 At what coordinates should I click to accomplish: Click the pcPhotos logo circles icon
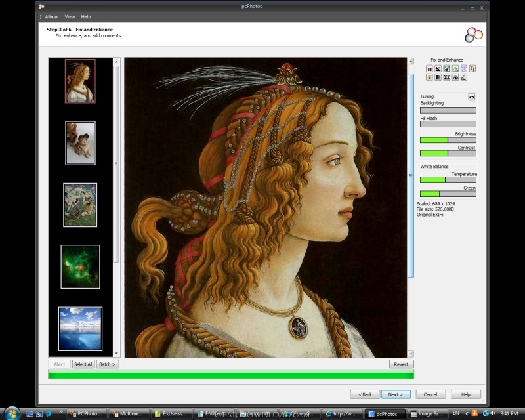coord(473,35)
